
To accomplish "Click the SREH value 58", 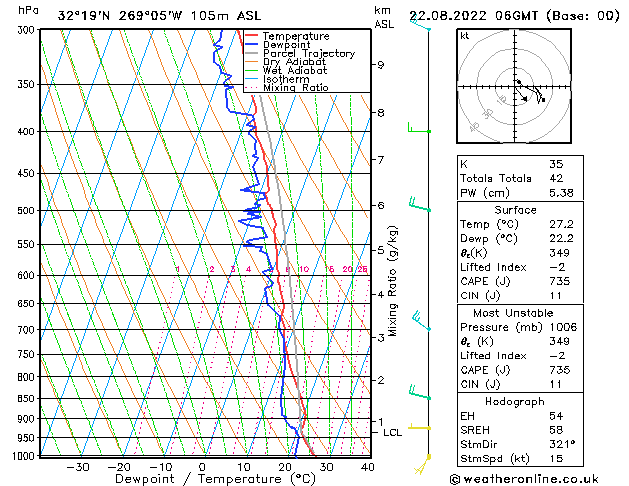I will 556,430.
